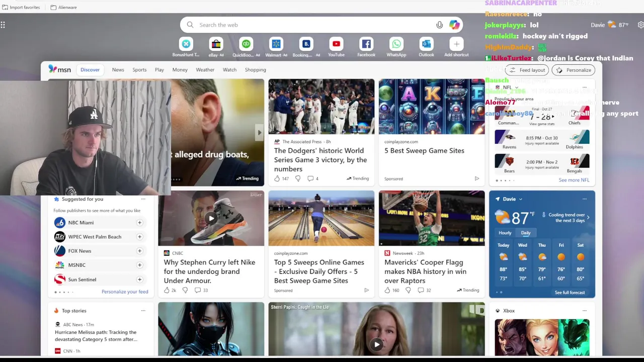Open page settings gear icon
Image resolution: width=644 pixels, height=362 pixels.
(x=640, y=25)
